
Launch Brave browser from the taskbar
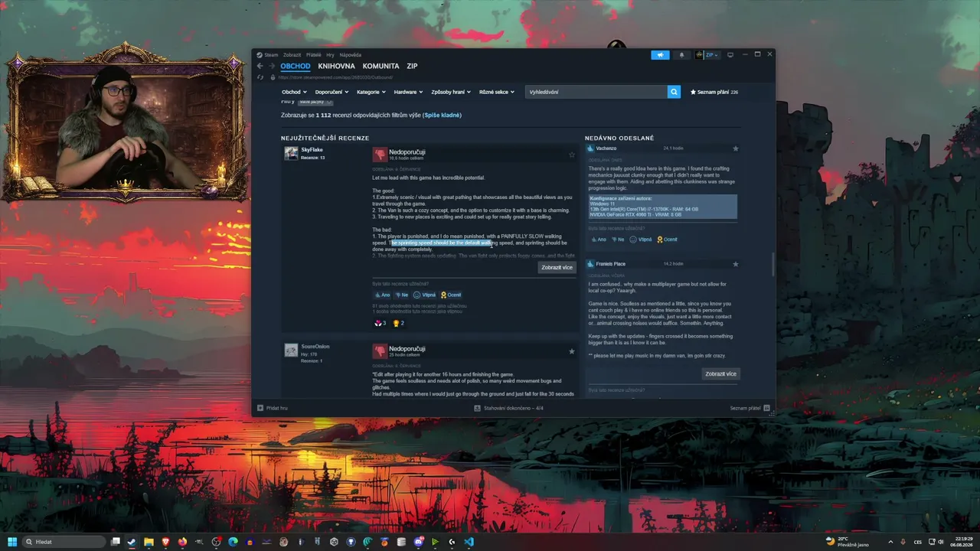click(x=165, y=542)
